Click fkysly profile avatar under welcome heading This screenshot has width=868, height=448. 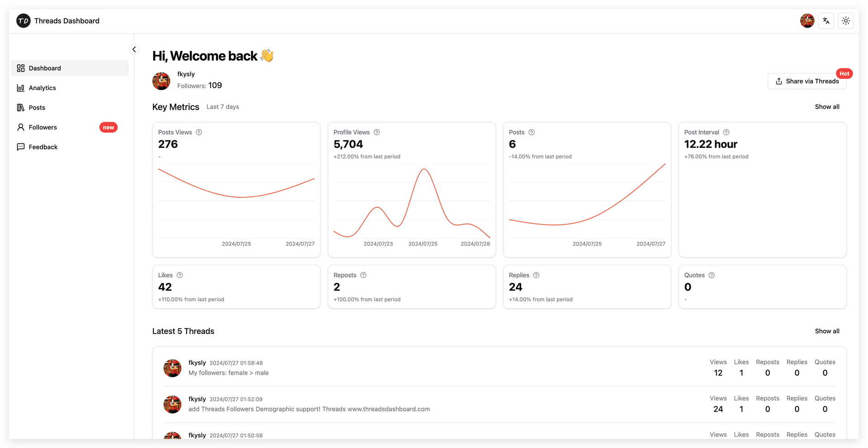[x=161, y=81]
